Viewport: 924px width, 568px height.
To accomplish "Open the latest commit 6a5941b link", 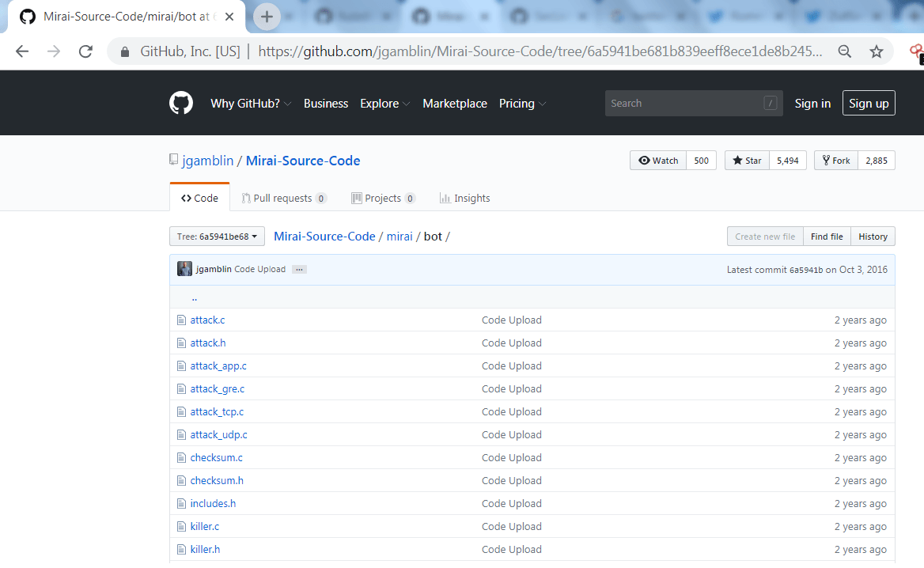I will coord(806,270).
